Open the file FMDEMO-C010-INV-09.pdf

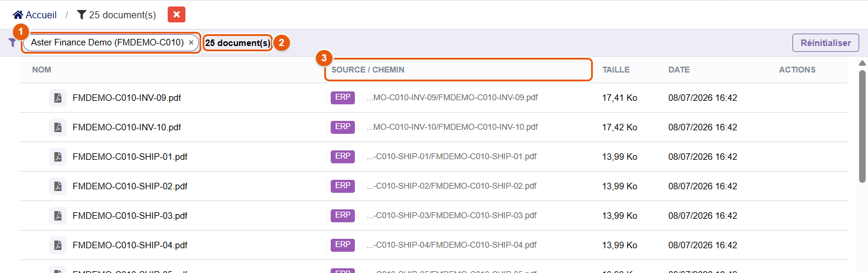tap(126, 98)
